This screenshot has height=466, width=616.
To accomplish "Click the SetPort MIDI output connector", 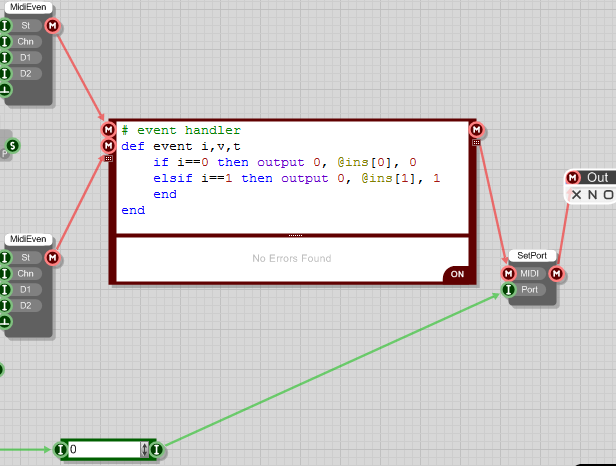I will (x=556, y=274).
